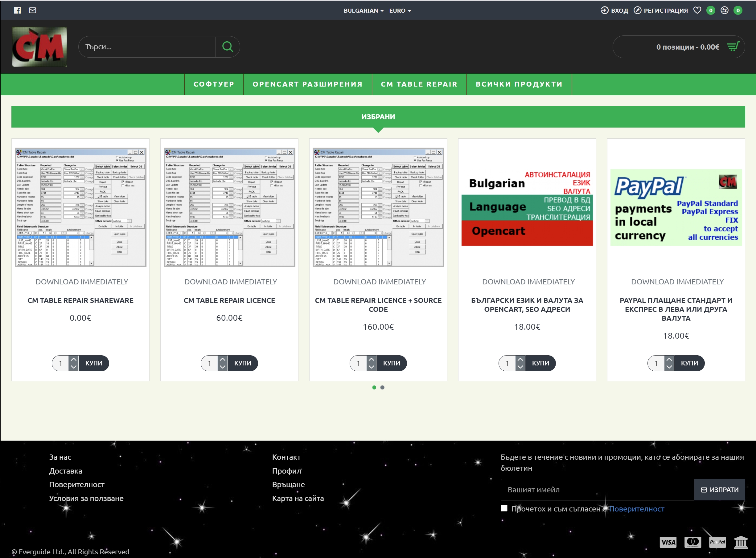The width and height of the screenshot is (756, 558).
Task: Open the Facebook page icon
Action: (18, 10)
